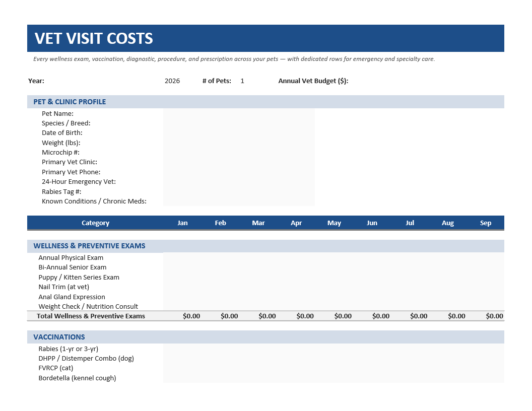This screenshot has width=532, height=411.
Task: Click the Sep column header
Action: pos(486,223)
